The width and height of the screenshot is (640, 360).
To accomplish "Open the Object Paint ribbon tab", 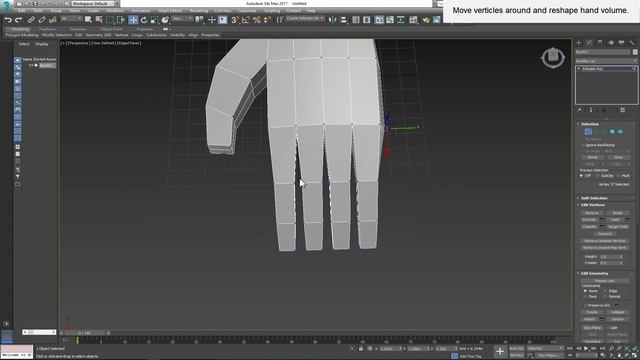I will (x=111, y=29).
